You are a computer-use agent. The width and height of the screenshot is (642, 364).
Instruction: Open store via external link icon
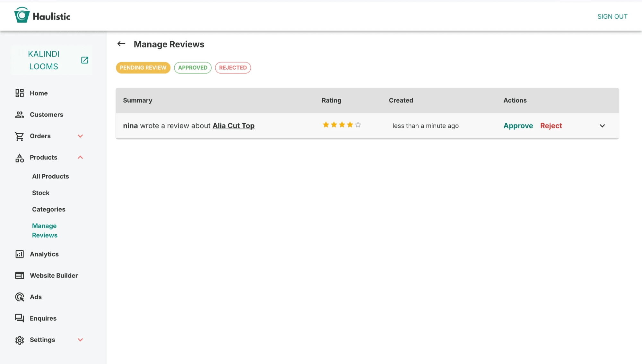[x=84, y=60]
